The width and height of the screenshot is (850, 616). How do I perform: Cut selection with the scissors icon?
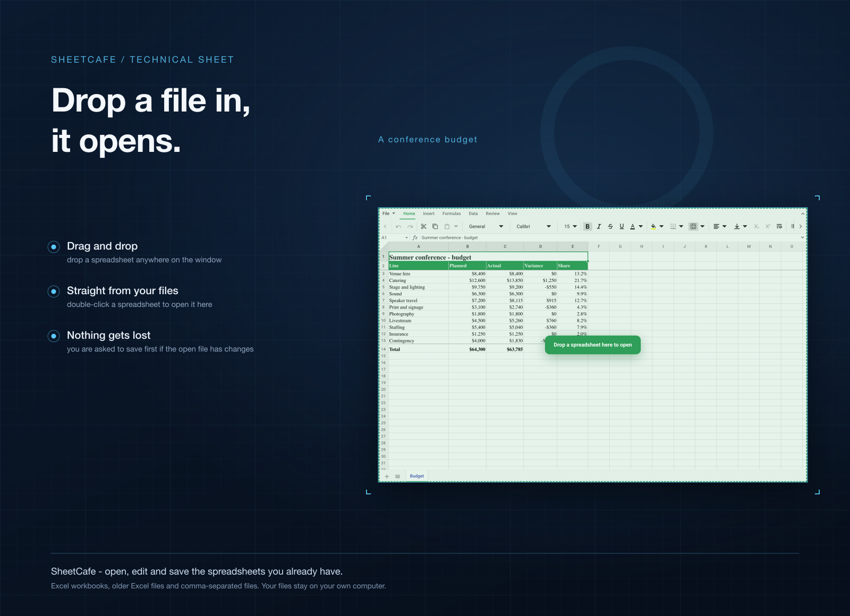pyautogui.click(x=423, y=227)
